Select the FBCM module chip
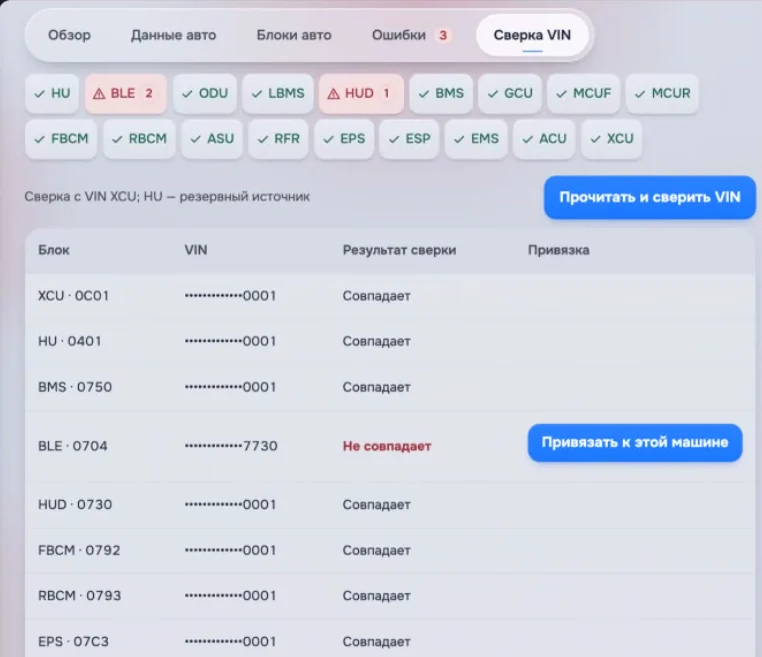Screen dimensions: 762x657 (61, 139)
